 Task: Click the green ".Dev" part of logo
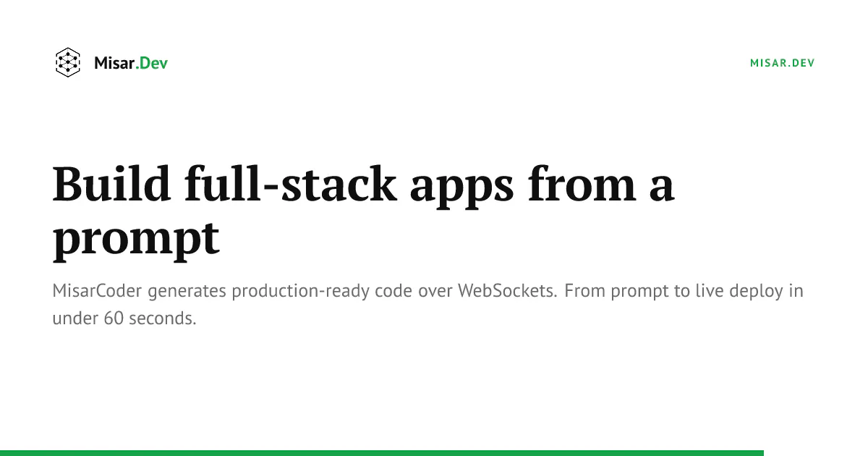click(x=153, y=63)
